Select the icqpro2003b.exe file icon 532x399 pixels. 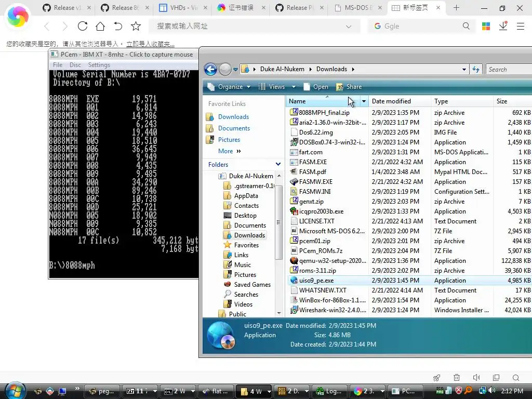(294, 211)
